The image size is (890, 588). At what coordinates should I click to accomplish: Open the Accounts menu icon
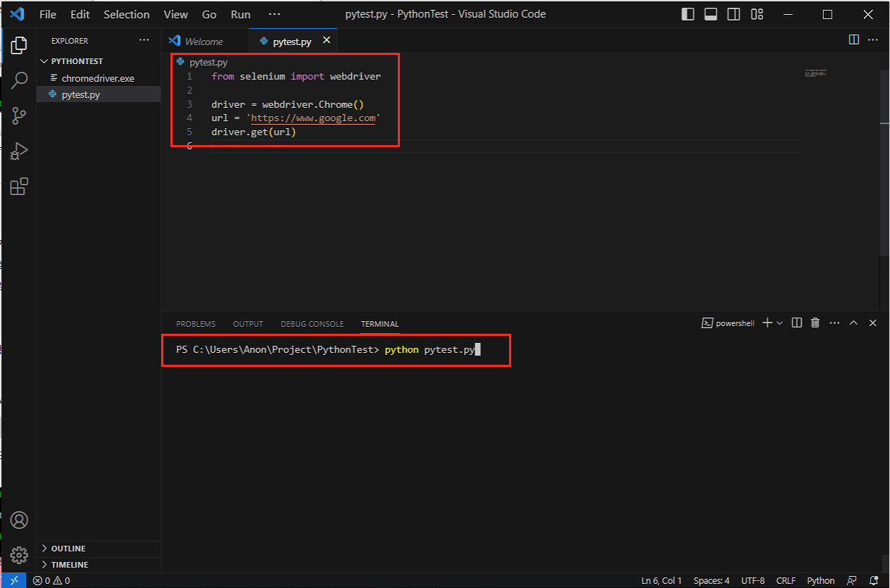pyautogui.click(x=19, y=520)
